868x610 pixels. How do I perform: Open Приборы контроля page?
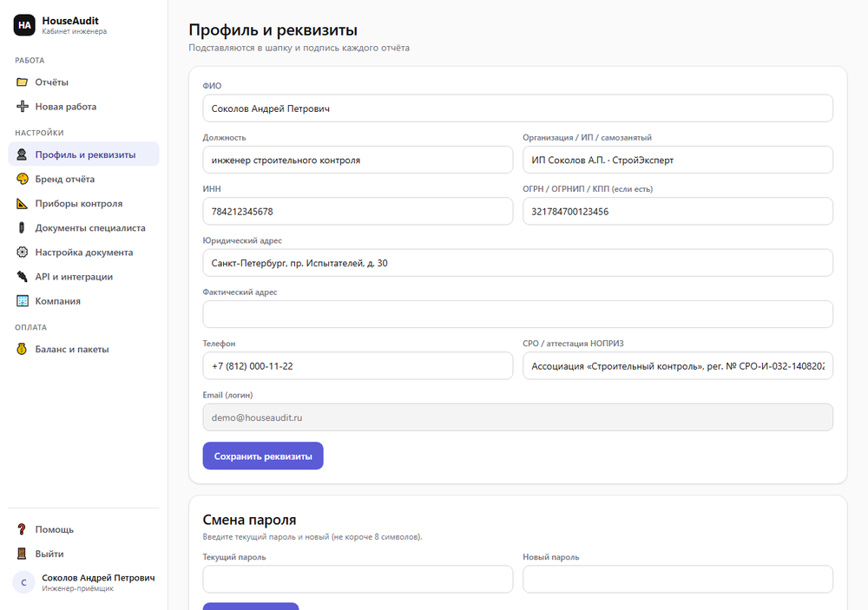coord(83,203)
